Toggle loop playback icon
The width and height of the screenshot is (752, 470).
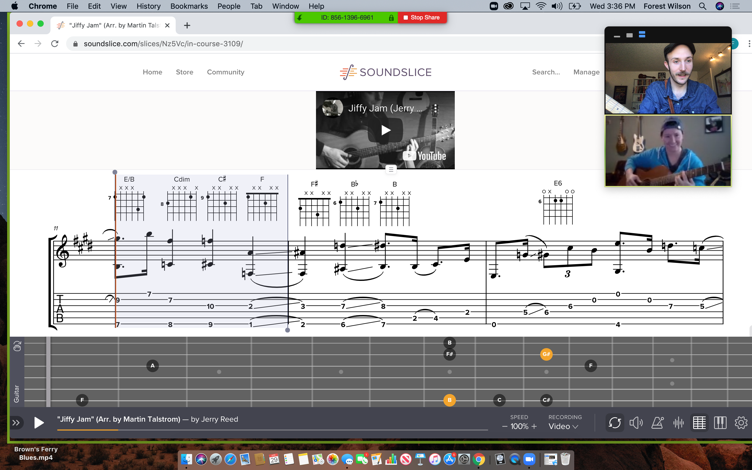click(615, 423)
